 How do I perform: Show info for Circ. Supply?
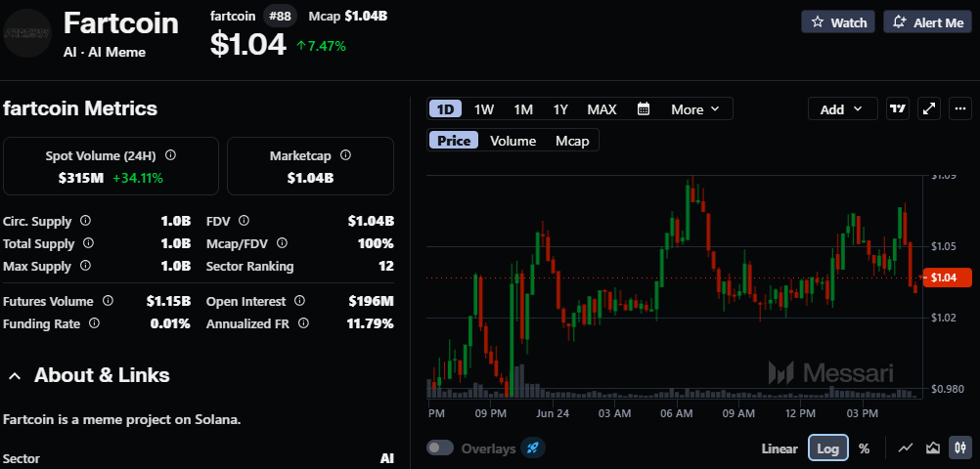(86, 221)
